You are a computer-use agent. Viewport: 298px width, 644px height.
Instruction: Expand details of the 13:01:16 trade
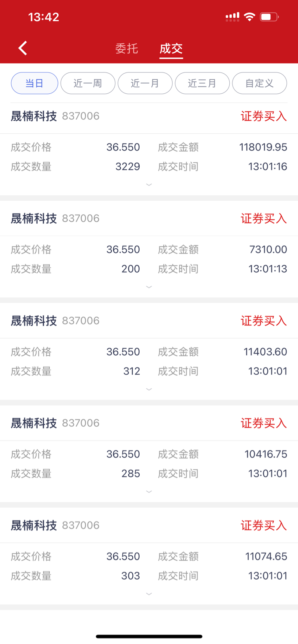tap(149, 185)
